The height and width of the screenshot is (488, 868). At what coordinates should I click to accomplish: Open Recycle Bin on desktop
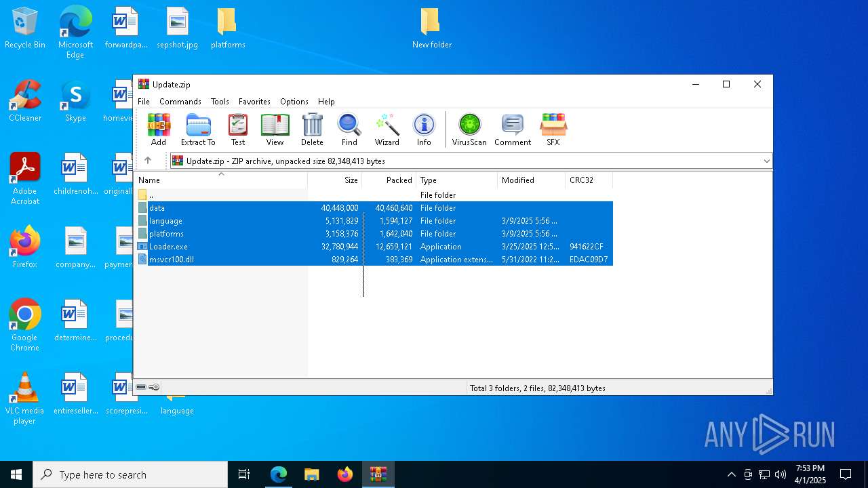(25, 28)
